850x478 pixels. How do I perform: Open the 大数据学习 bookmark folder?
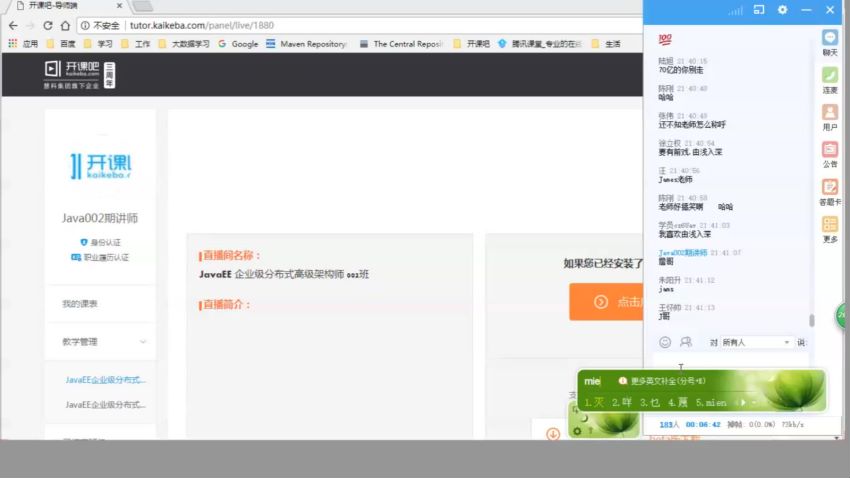coord(184,44)
